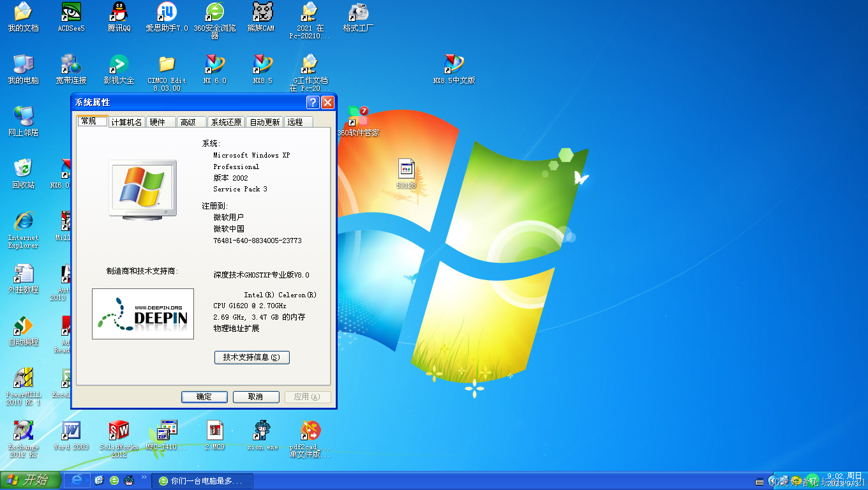Image resolution: width=868 pixels, height=490 pixels.
Task: Open the Exchange 2012 R3 shortcut
Action: (23, 439)
